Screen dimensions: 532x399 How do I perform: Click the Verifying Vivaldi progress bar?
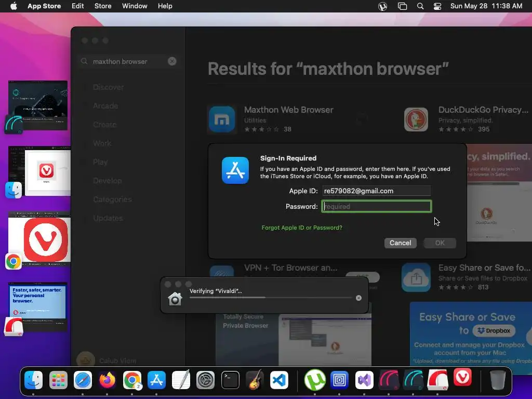(x=271, y=298)
